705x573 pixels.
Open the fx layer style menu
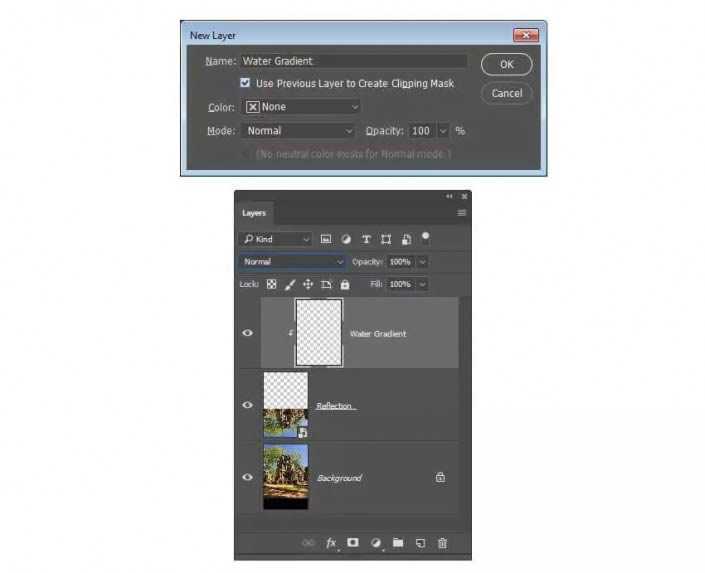[331, 543]
